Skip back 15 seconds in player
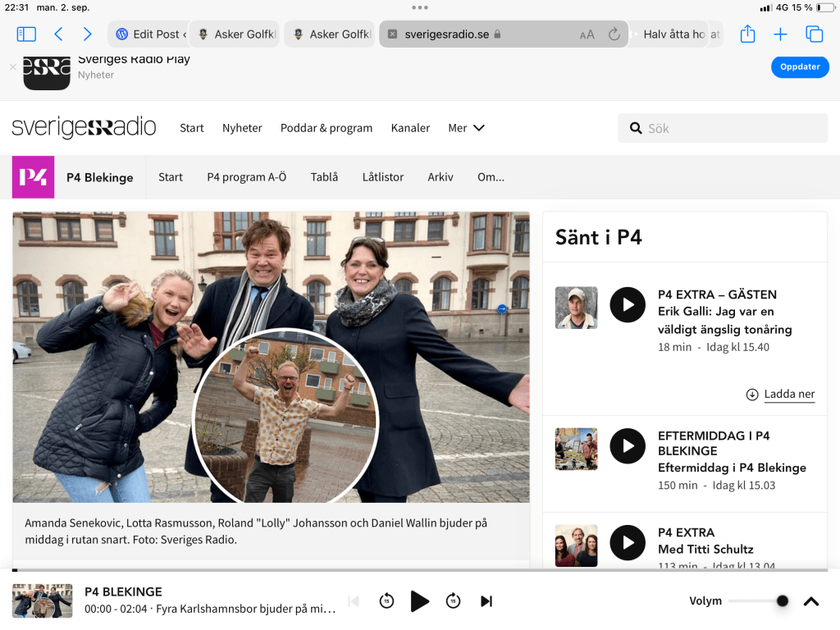840x630 pixels. click(x=386, y=601)
